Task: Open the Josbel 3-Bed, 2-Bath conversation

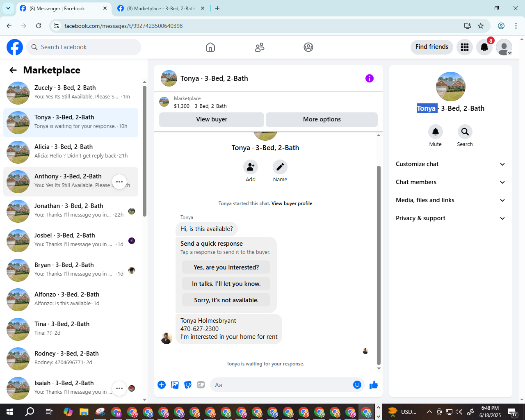Action: pos(71,241)
